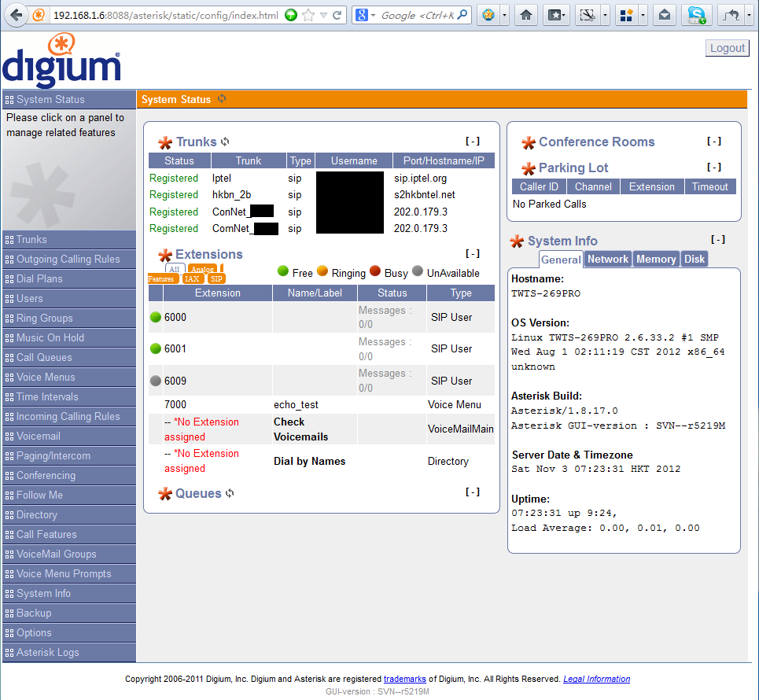Click the green go arrow in address bar
Screen dimensions: 759x700
291,15
